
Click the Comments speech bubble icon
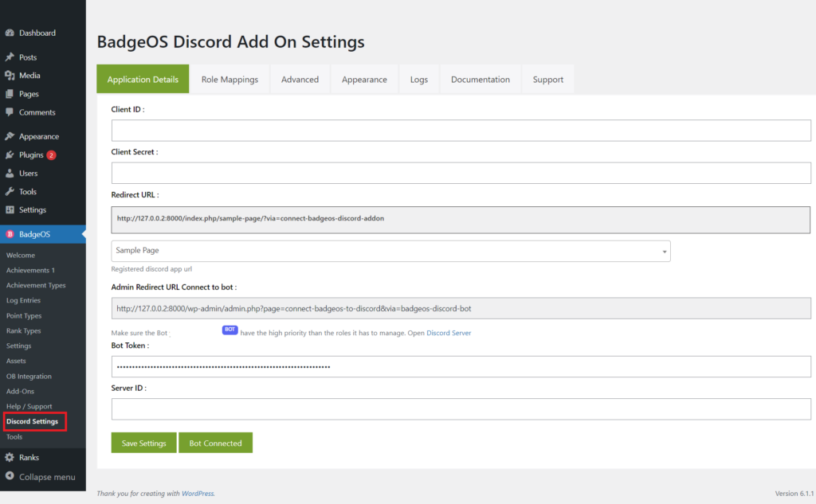click(10, 112)
